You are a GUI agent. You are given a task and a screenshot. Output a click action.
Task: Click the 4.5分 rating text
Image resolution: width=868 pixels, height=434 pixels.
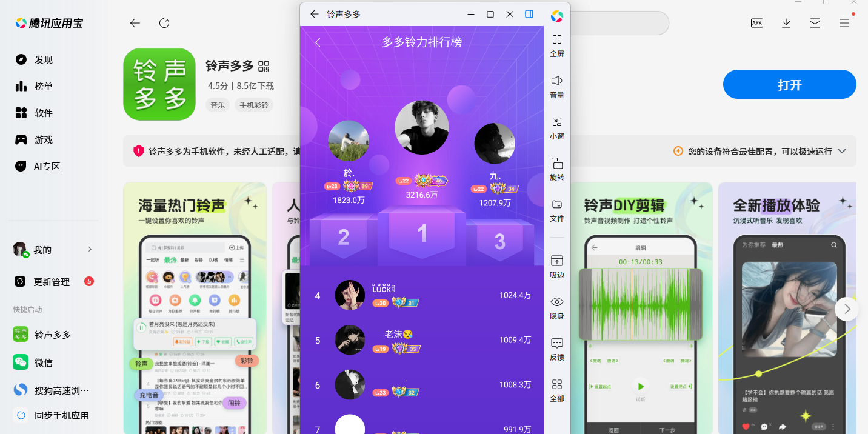218,86
